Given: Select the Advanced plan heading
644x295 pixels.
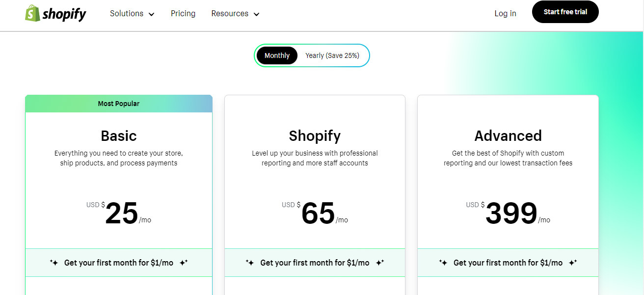Looking at the screenshot, I should pos(508,135).
